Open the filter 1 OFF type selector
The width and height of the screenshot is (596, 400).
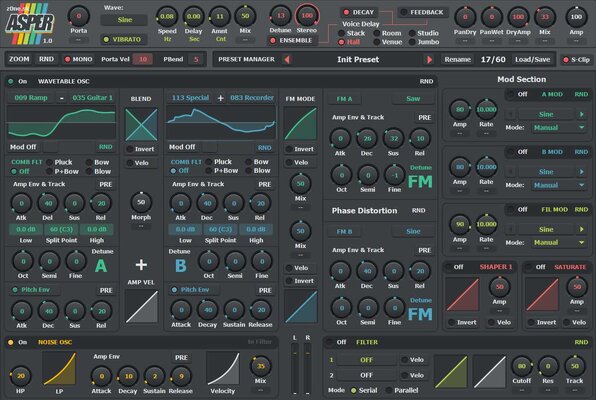[366, 360]
